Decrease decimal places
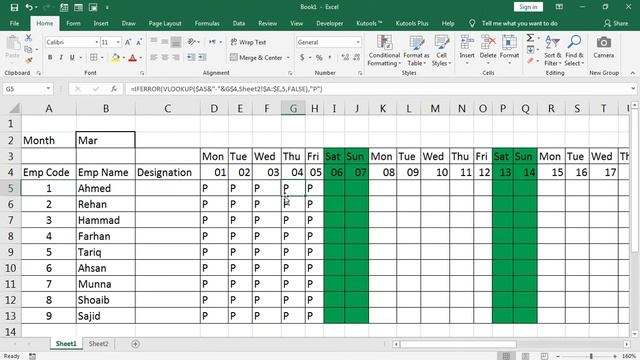 (x=357, y=58)
